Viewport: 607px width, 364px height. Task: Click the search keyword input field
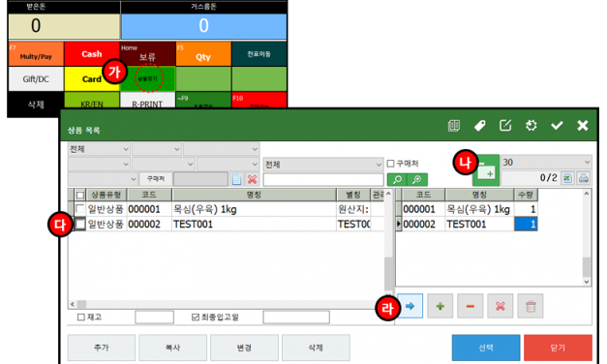[323, 180]
